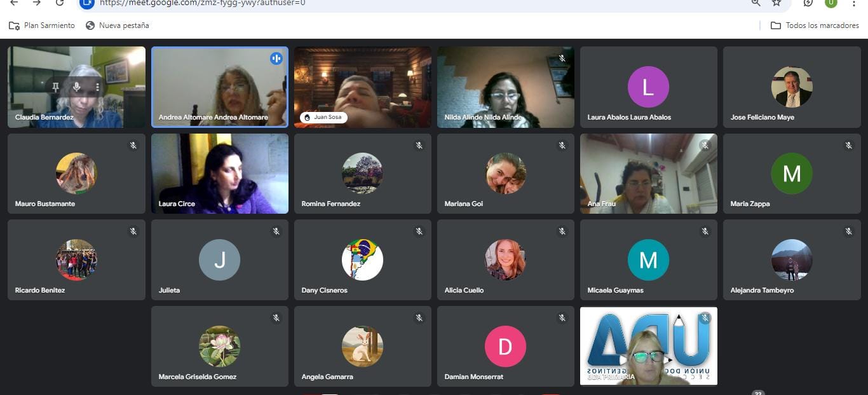The width and height of the screenshot is (868, 395).
Task: Click the muted mic icon on Alicia Cuello's tile
Action: pos(562,232)
